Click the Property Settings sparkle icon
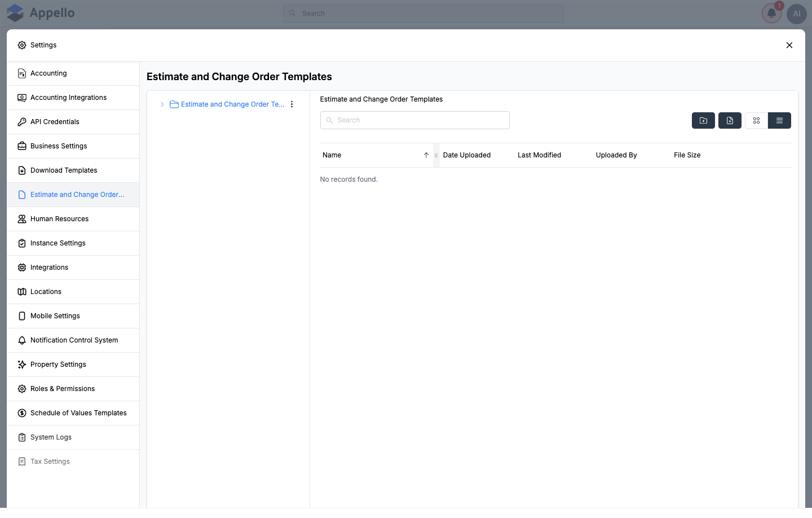Viewport: 812px width, 518px height. [x=22, y=365]
